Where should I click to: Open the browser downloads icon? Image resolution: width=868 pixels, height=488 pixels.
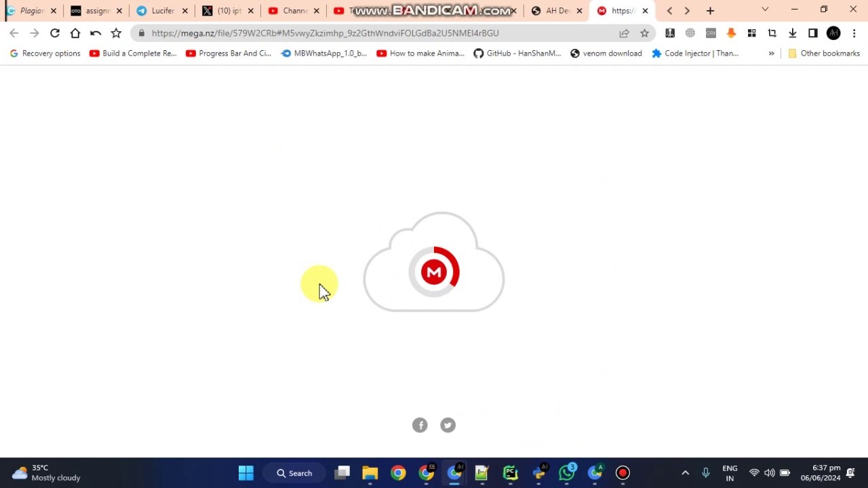pyautogui.click(x=792, y=33)
